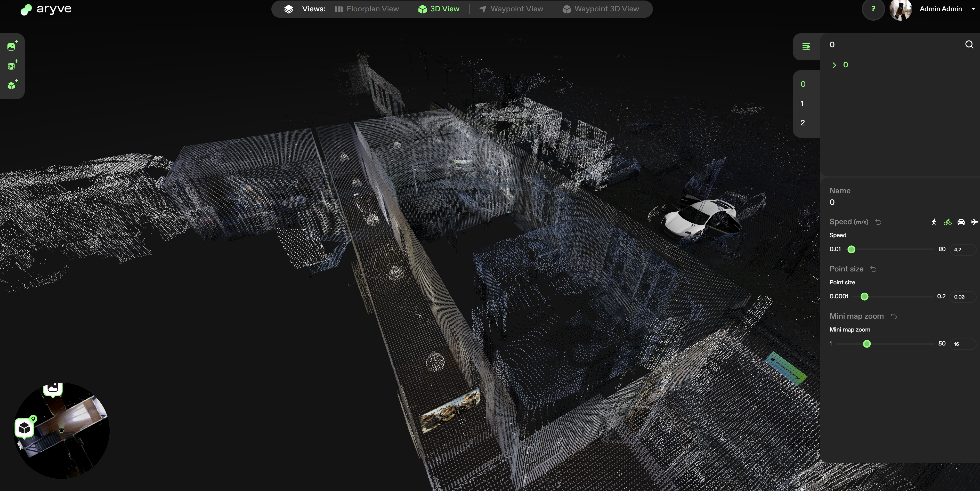Reset Speed value with undo arrow
This screenshot has width=980, height=491.
click(x=878, y=222)
